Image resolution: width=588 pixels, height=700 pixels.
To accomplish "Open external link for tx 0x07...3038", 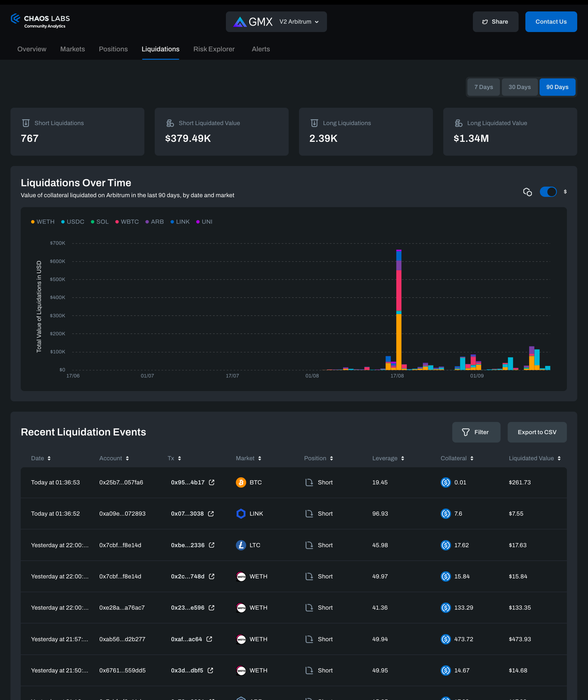I will [211, 514].
